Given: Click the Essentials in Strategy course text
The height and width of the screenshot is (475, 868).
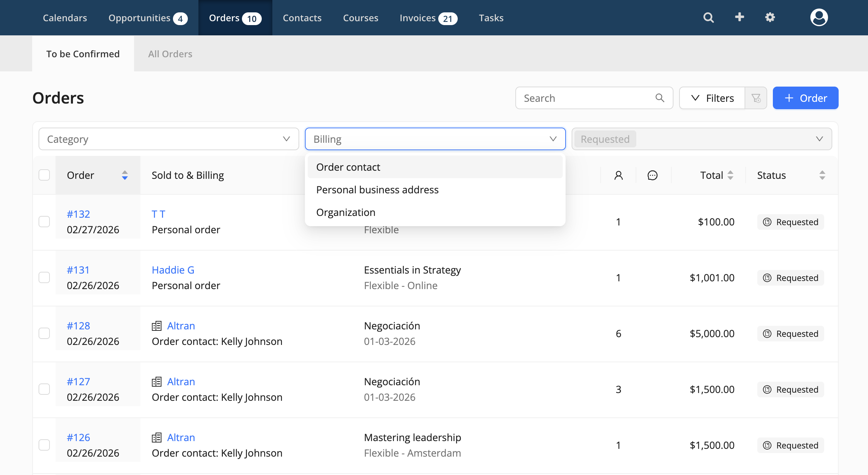Looking at the screenshot, I should click(412, 270).
